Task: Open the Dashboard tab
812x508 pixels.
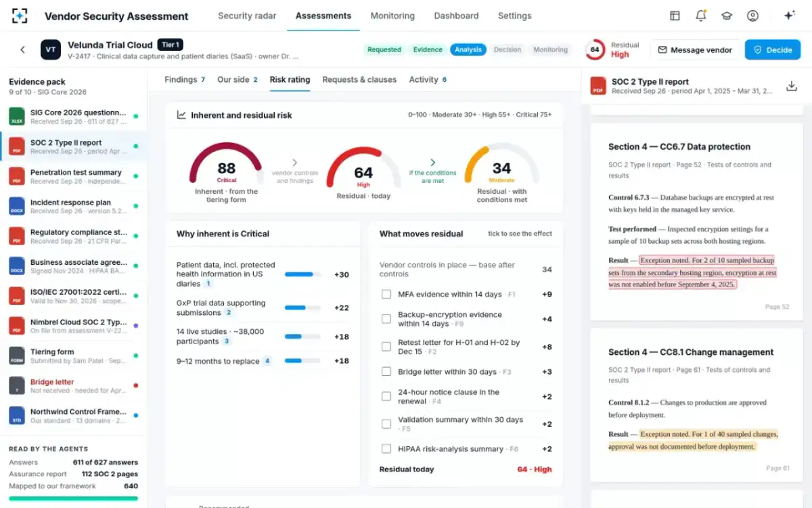Action: click(x=456, y=16)
